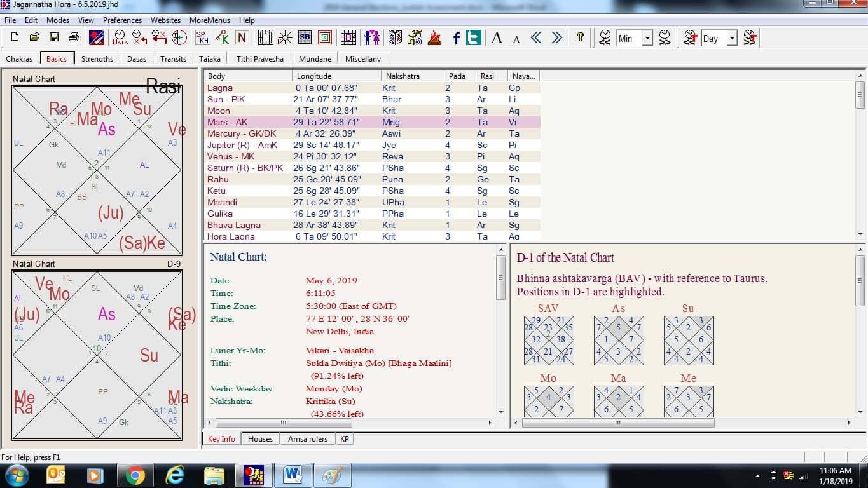Click the SB toolbar icon
Viewport: 868px width, 488px height.
305,37
